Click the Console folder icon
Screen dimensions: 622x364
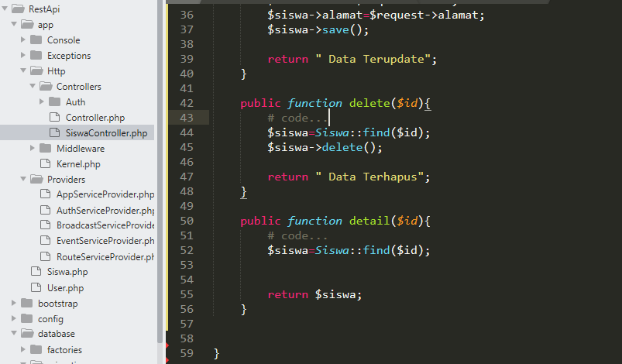click(x=36, y=40)
